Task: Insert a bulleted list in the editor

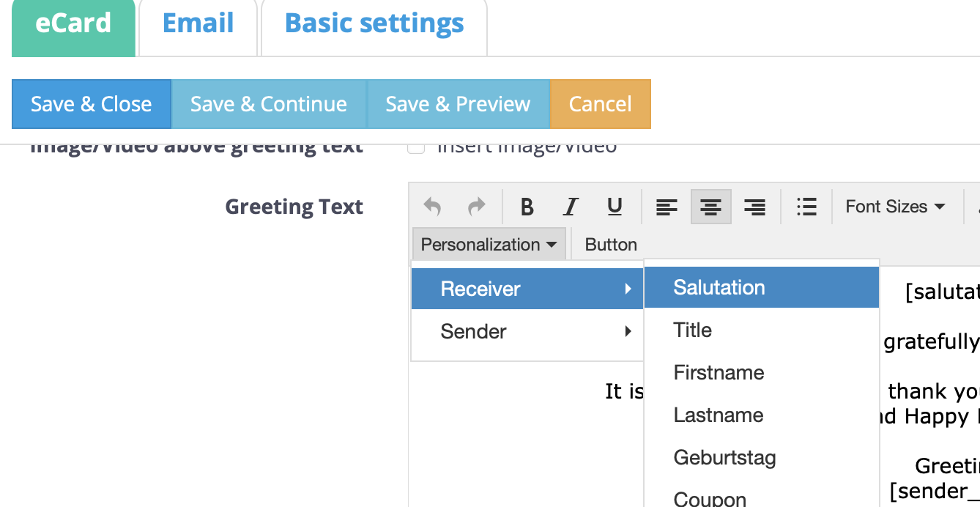Action: [806, 207]
